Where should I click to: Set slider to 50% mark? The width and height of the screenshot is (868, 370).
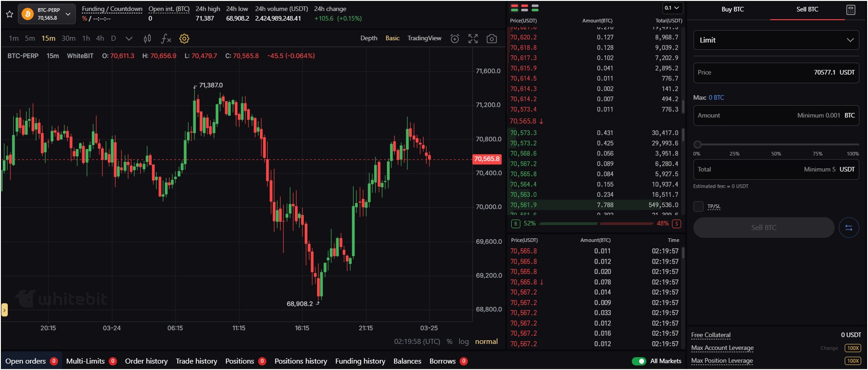point(776,154)
